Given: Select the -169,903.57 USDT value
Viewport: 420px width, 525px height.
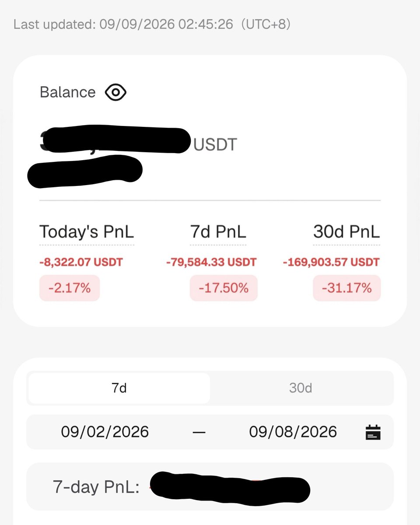Looking at the screenshot, I should tap(331, 262).
